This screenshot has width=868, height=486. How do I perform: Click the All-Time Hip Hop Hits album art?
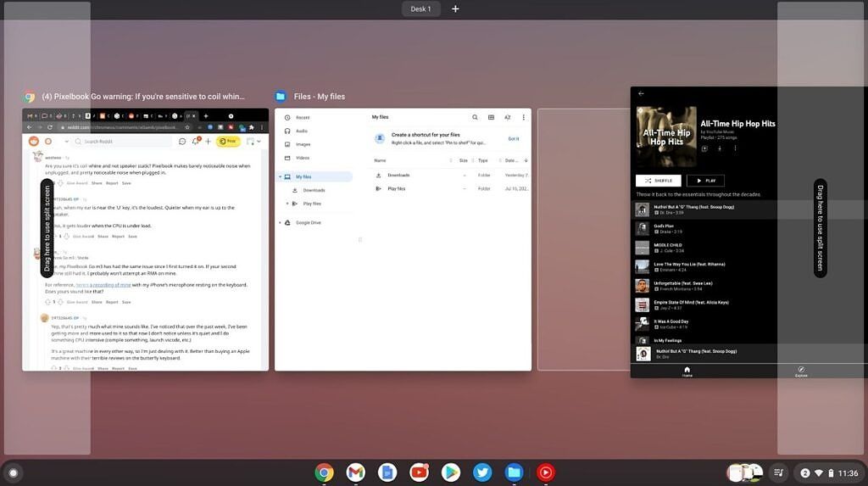point(666,137)
